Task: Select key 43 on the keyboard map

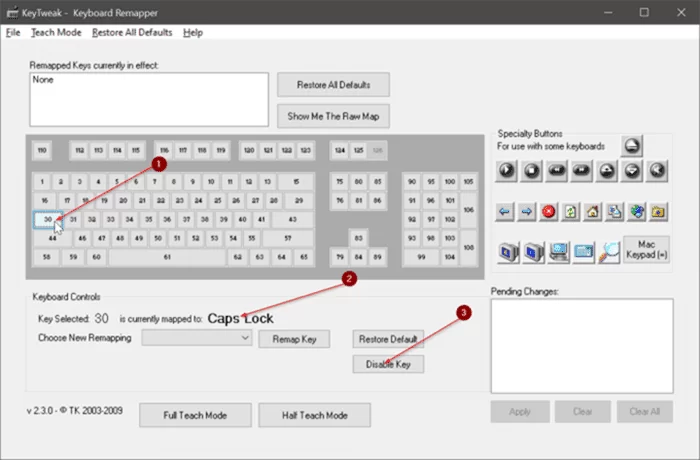Action: coord(292,219)
